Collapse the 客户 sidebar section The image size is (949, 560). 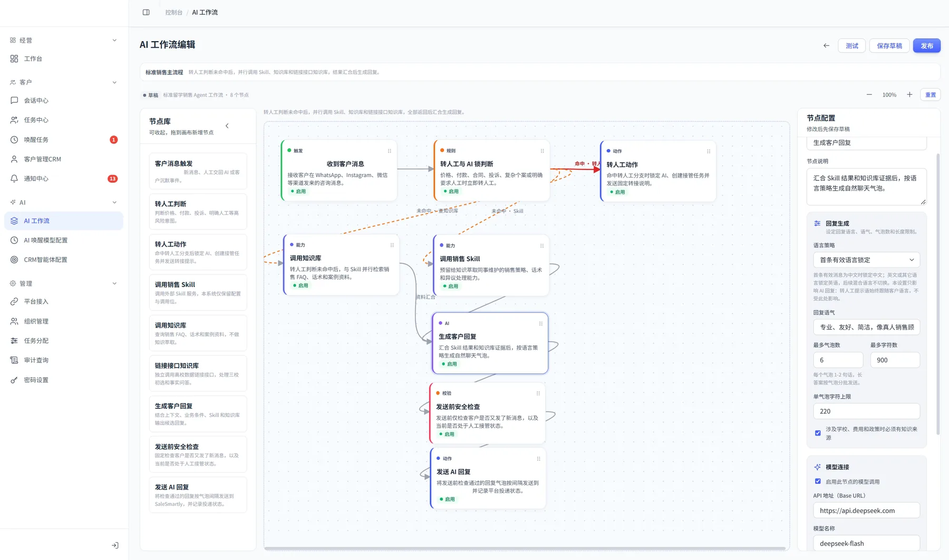114,82
